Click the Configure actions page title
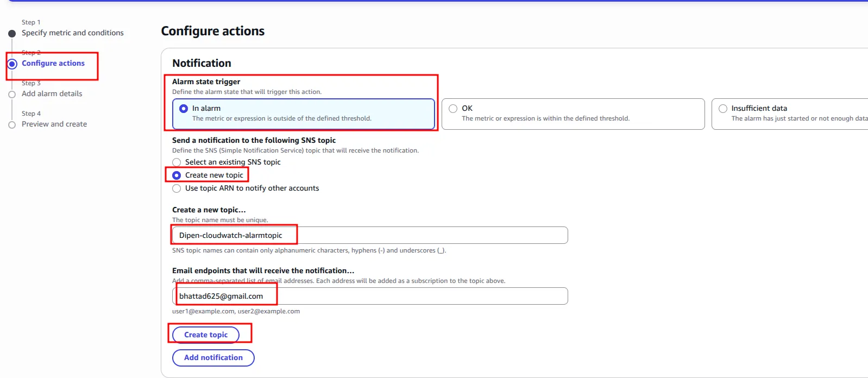The image size is (868, 378). point(213,31)
